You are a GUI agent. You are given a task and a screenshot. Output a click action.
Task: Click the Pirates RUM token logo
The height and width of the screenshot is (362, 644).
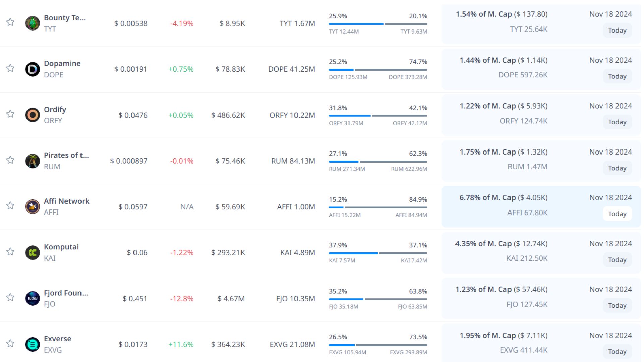tap(33, 161)
